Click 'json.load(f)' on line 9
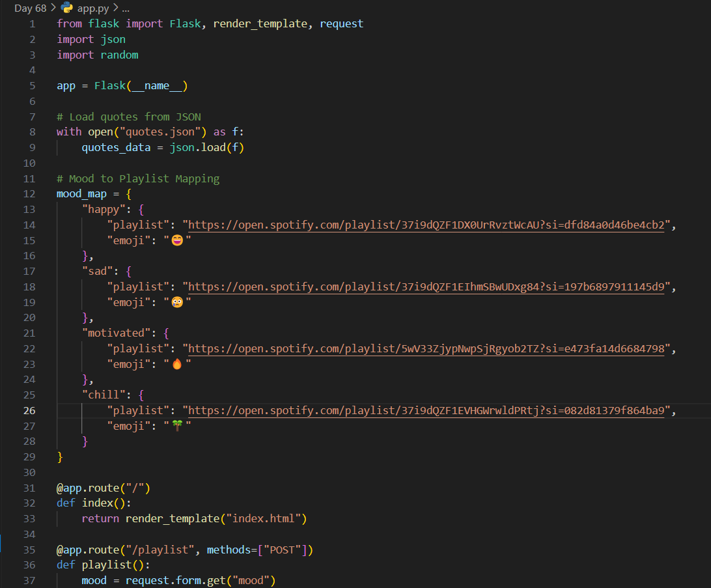This screenshot has width=711, height=588. coord(207,148)
